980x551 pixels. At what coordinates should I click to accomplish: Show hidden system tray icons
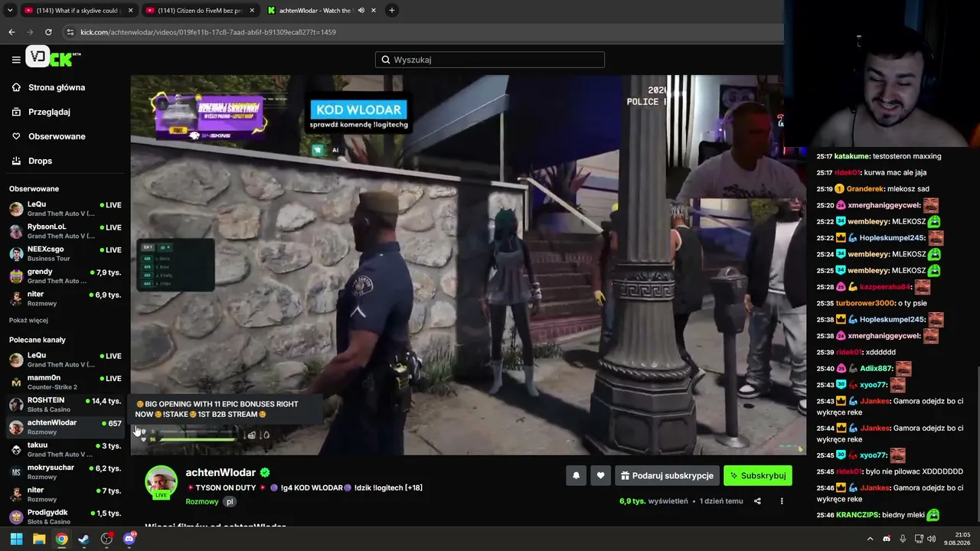[x=870, y=539]
